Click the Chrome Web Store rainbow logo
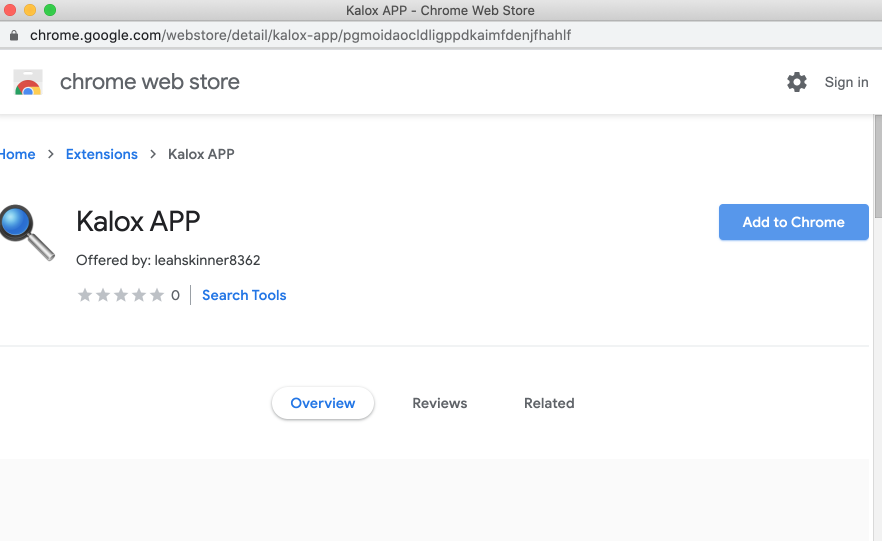882x541 pixels. tap(28, 82)
